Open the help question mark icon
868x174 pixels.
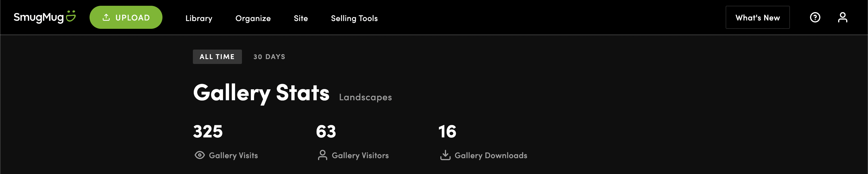[x=815, y=17]
